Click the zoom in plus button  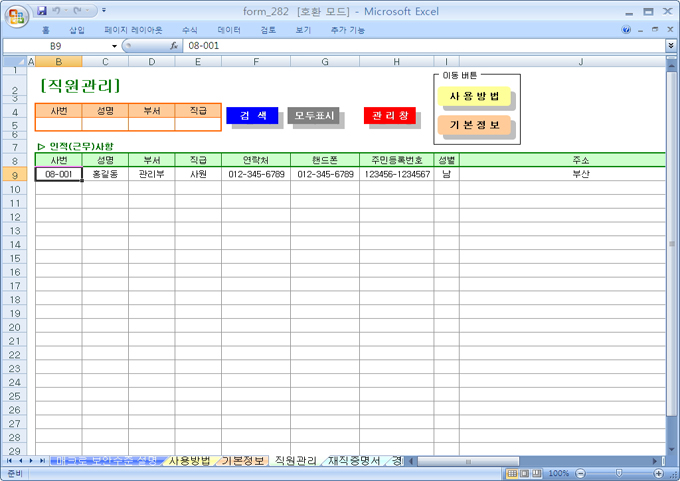(x=656, y=473)
